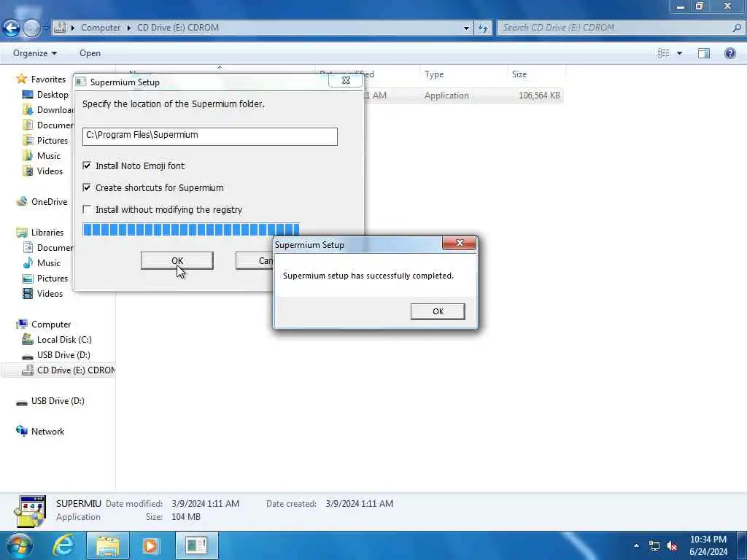
Task: Click the network tray icon
Action: click(x=654, y=545)
